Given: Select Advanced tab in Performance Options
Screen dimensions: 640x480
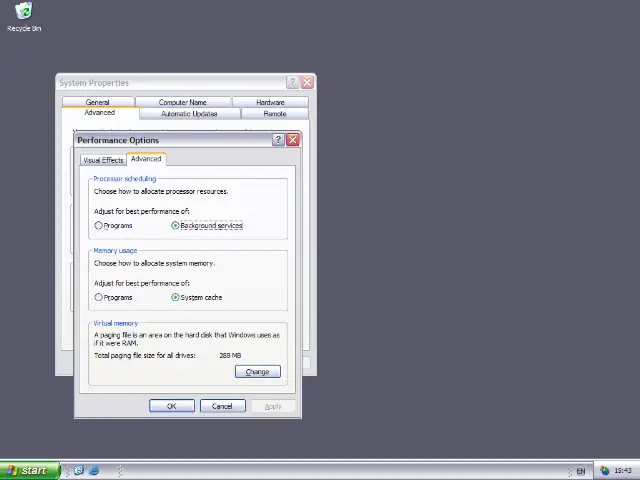Looking at the screenshot, I should click(146, 159).
